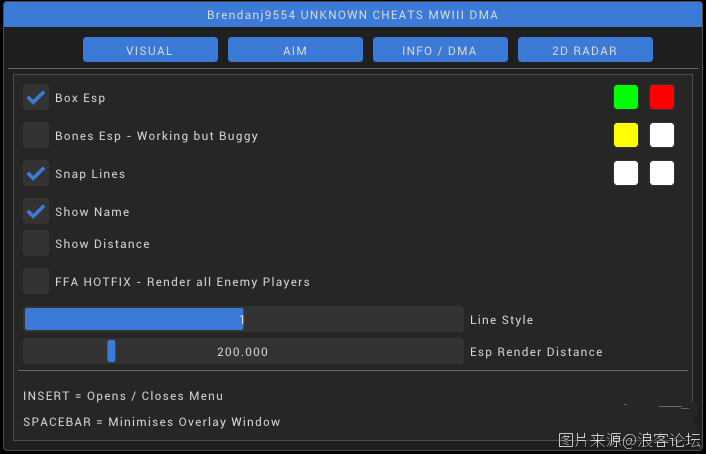
Task: Click the Box Esp label
Action: [80, 98]
